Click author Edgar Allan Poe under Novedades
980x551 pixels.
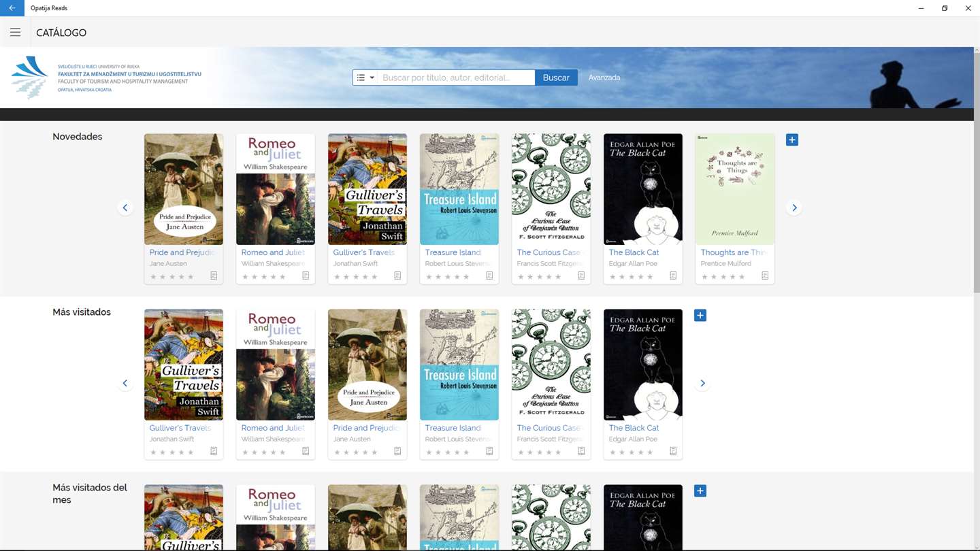click(x=633, y=264)
